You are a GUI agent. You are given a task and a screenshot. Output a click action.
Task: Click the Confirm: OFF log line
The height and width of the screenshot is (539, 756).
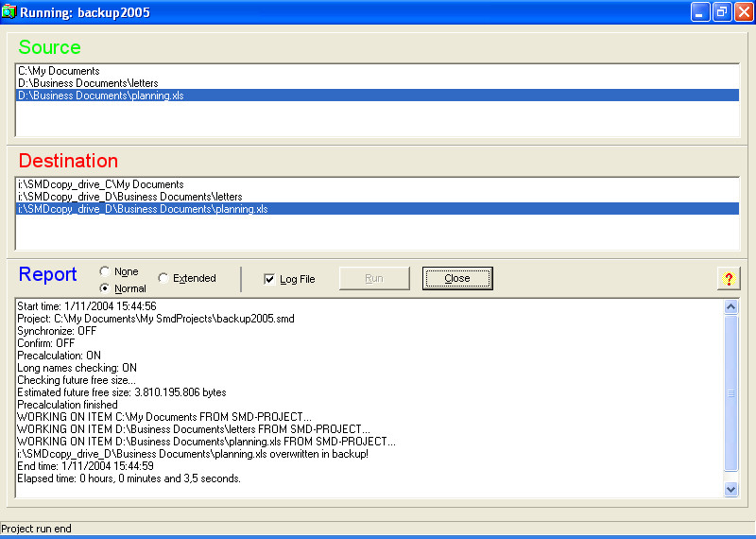click(46, 343)
